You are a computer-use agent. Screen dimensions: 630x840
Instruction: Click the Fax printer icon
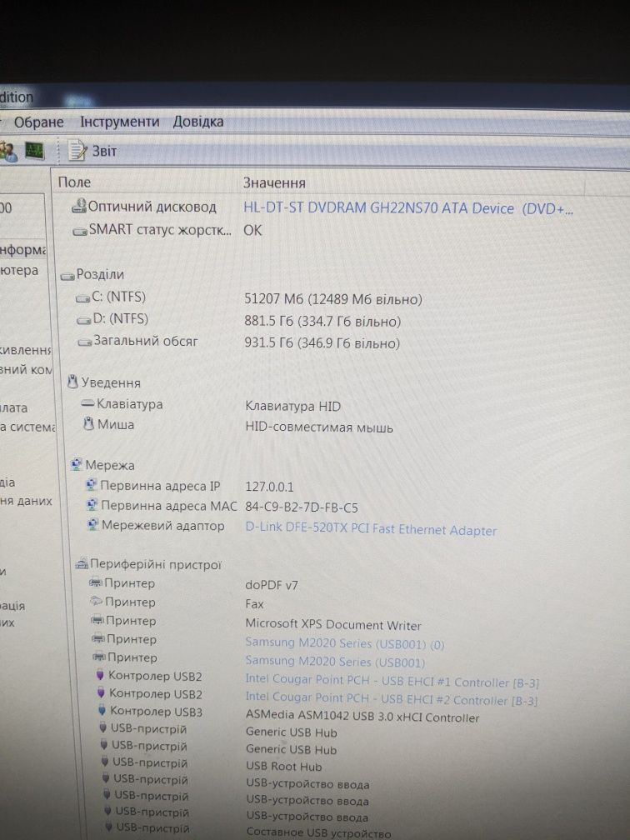(x=97, y=601)
